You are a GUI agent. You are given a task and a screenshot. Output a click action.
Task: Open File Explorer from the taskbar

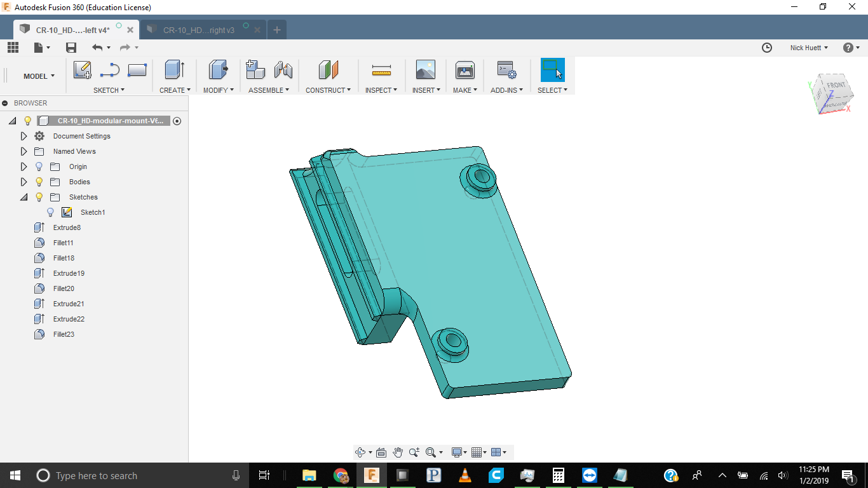pos(309,475)
